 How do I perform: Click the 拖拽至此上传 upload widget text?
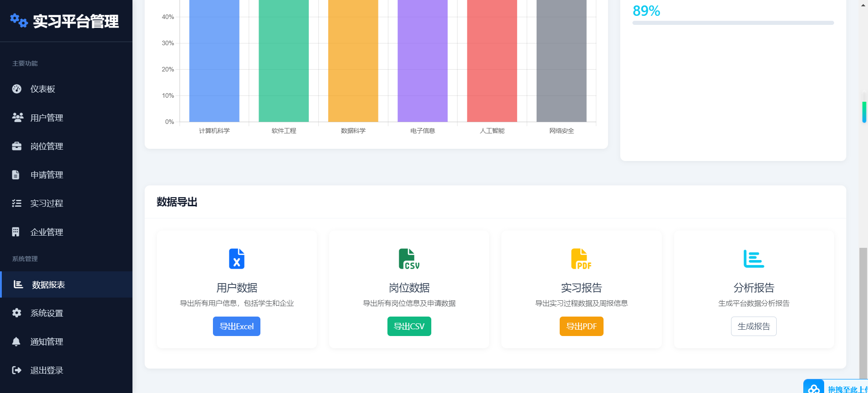[x=848, y=389]
